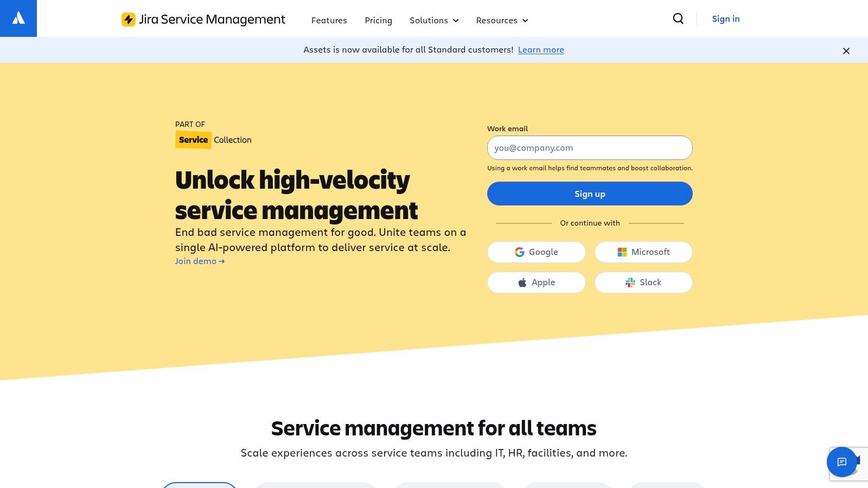Click the 'Service management for all teams' heading
Screen dimensions: 868x488
[434, 428]
